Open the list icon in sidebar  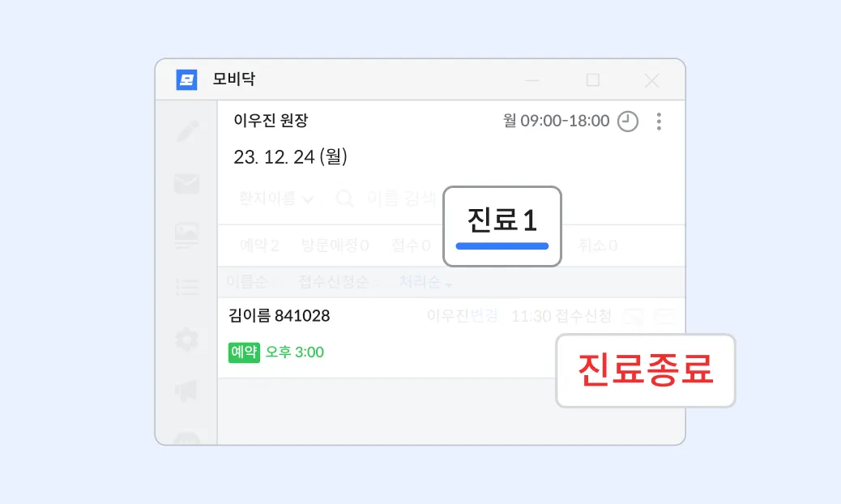(x=187, y=288)
